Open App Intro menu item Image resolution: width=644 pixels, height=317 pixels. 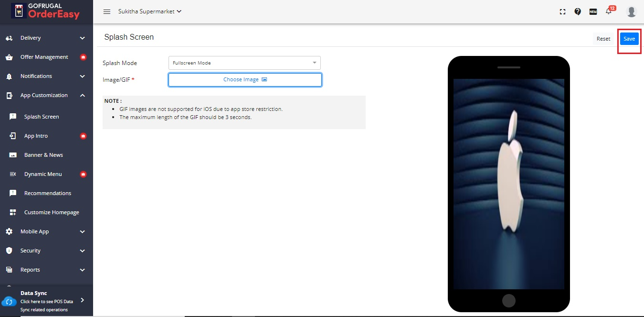click(36, 136)
